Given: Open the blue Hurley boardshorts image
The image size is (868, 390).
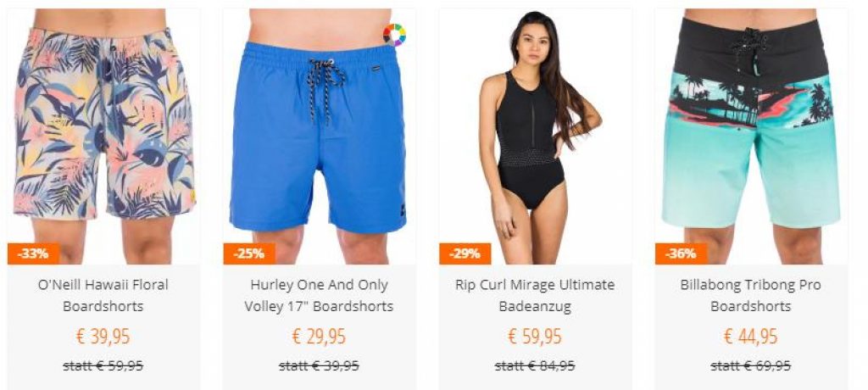Looking at the screenshot, I should click(x=320, y=136).
